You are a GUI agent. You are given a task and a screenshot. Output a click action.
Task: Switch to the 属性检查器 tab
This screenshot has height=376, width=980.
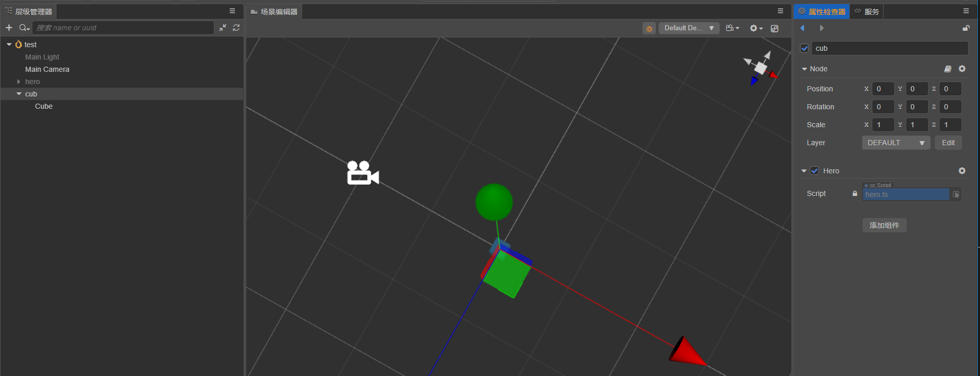(x=822, y=11)
